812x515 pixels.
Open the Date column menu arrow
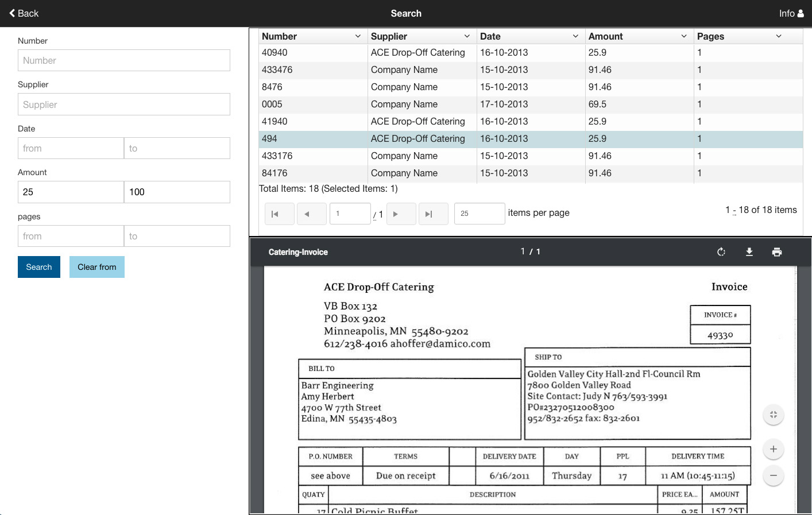pos(575,36)
